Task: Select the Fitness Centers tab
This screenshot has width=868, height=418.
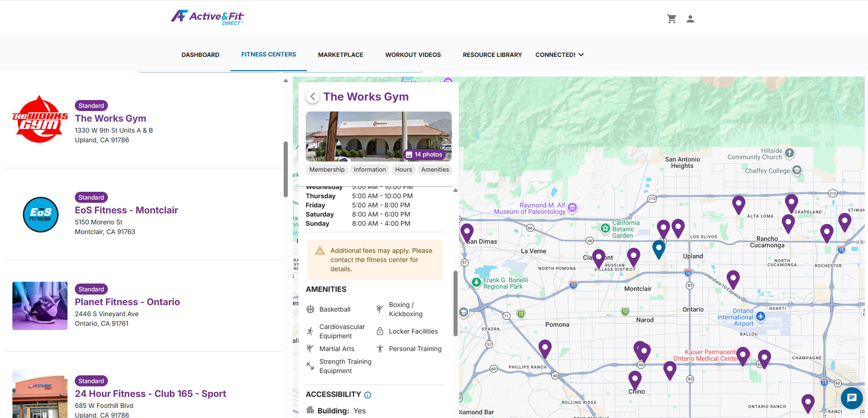Action: click(x=269, y=54)
